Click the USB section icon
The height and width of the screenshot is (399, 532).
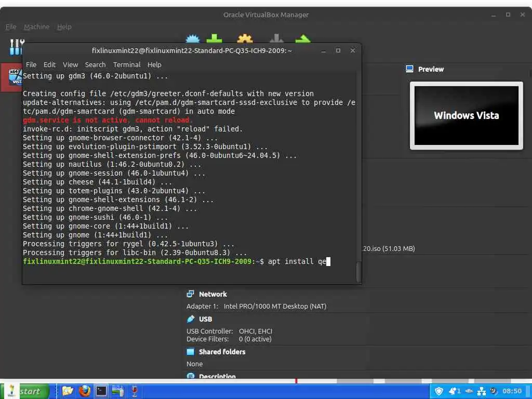point(190,319)
